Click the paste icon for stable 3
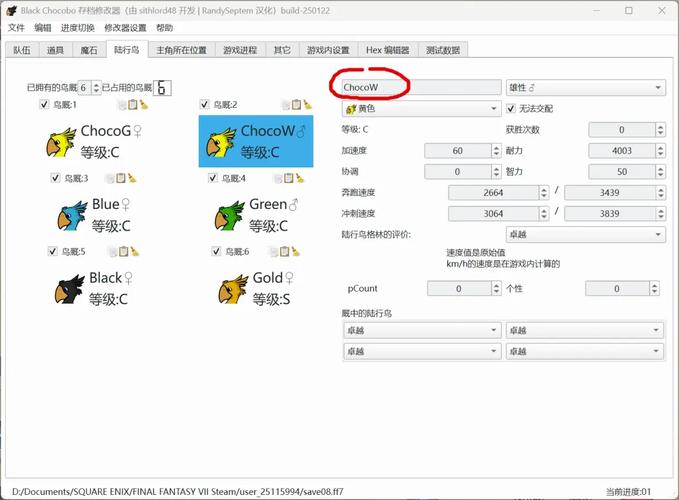Image resolution: width=679 pixels, height=500 pixels. click(121, 178)
